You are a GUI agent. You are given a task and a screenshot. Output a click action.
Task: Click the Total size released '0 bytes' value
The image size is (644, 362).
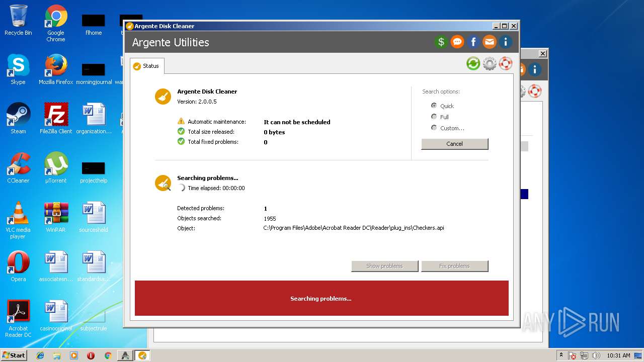pos(274,132)
